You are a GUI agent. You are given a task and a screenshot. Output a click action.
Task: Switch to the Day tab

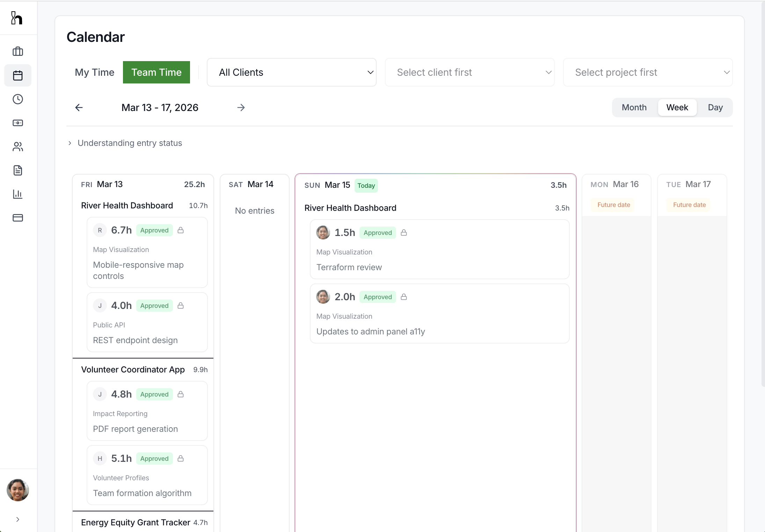coord(715,107)
